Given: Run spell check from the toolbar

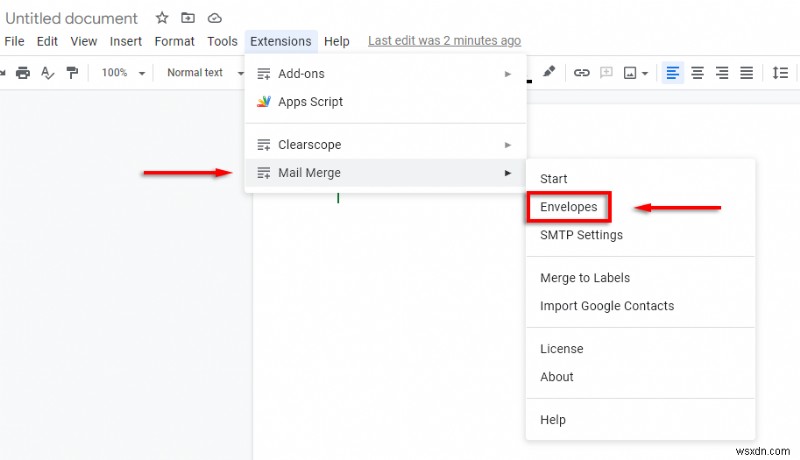Looking at the screenshot, I should (47, 73).
